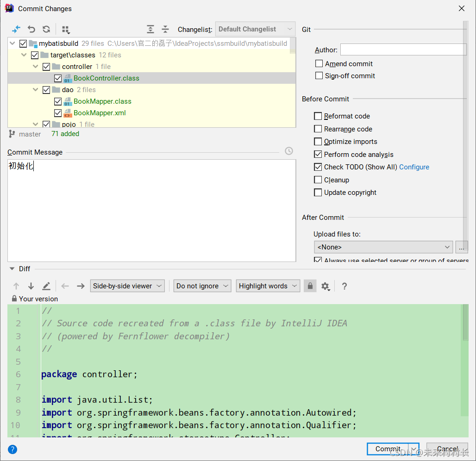476x461 pixels.
Task: Uncheck the controller folder checkbox
Action: 46,67
